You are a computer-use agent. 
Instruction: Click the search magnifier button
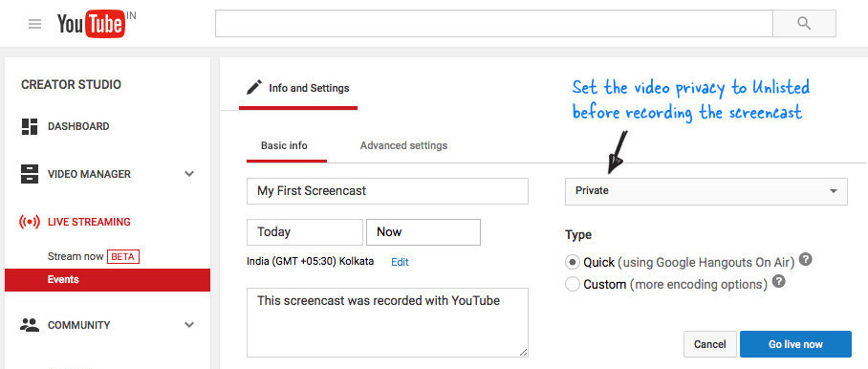coord(804,23)
